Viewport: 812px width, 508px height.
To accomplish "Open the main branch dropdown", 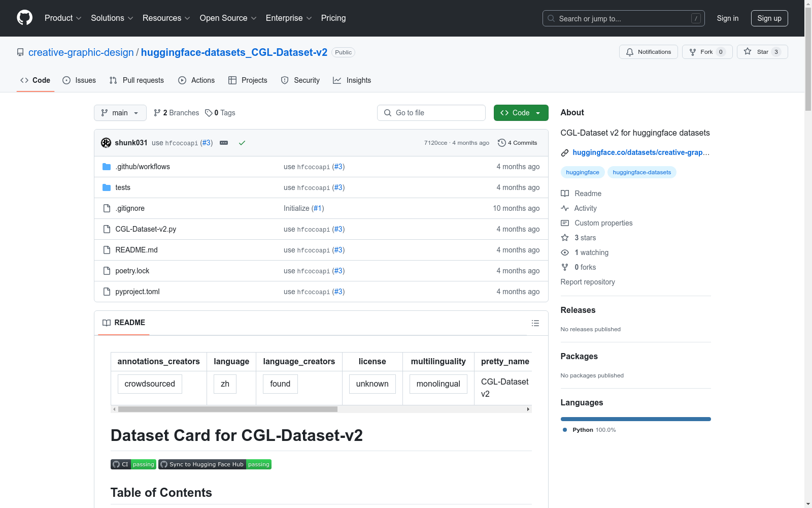I will tap(120, 113).
